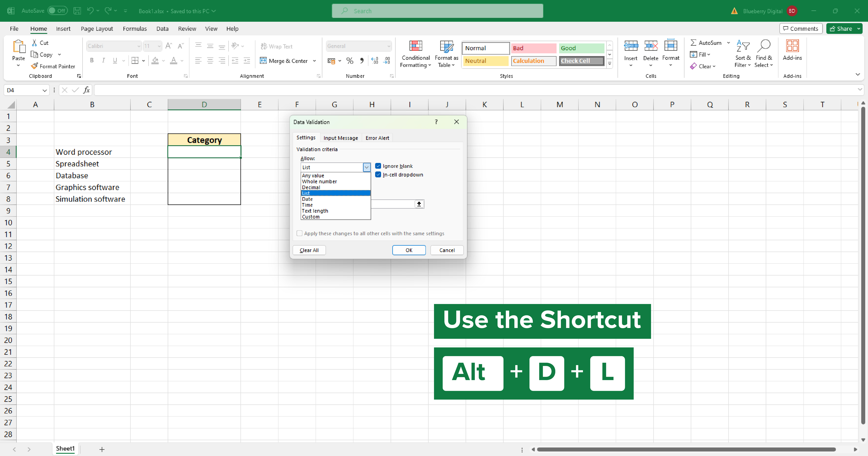
Task: Click the Clear All button
Action: [x=309, y=250]
